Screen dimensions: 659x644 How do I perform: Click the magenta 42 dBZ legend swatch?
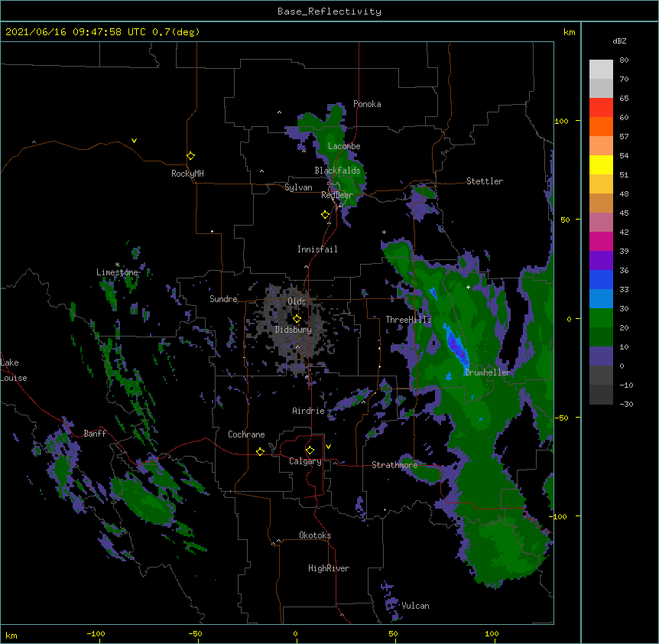click(601, 241)
